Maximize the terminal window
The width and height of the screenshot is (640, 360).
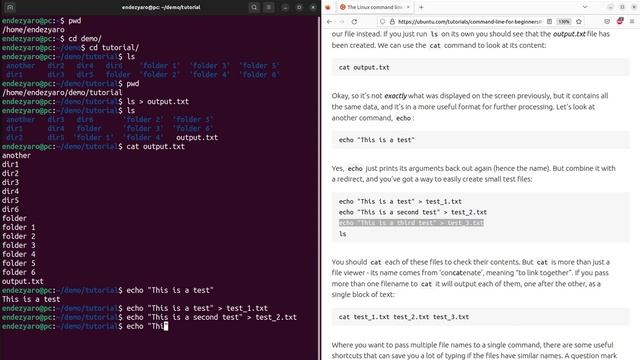[x=299, y=7]
